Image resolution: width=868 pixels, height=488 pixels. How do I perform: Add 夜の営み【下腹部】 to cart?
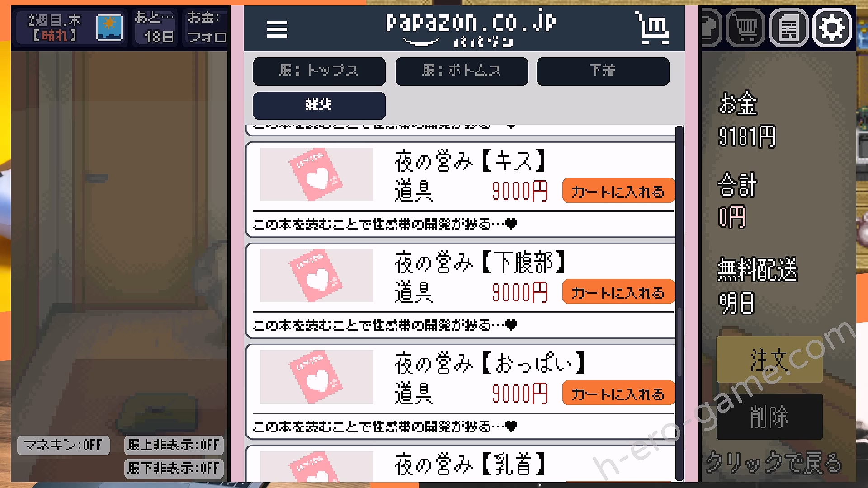[x=618, y=292]
